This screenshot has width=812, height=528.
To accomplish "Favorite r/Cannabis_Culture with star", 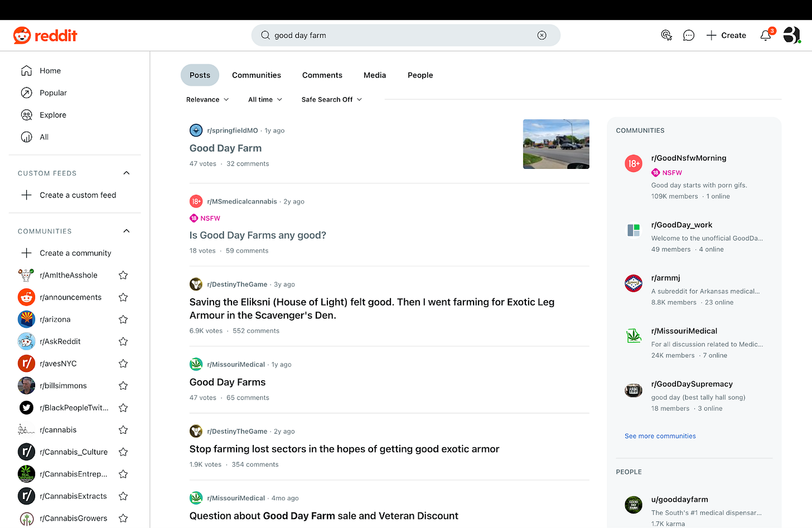I will click(123, 452).
